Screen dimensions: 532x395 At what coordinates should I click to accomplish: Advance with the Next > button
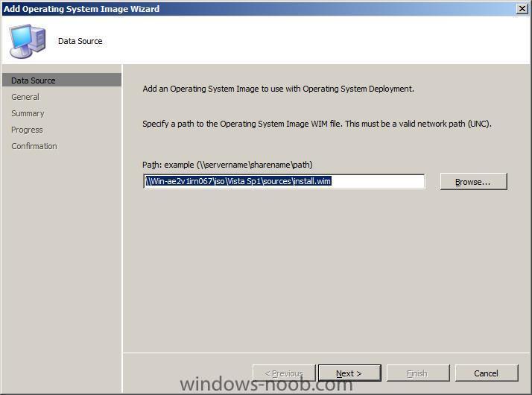[349, 373]
